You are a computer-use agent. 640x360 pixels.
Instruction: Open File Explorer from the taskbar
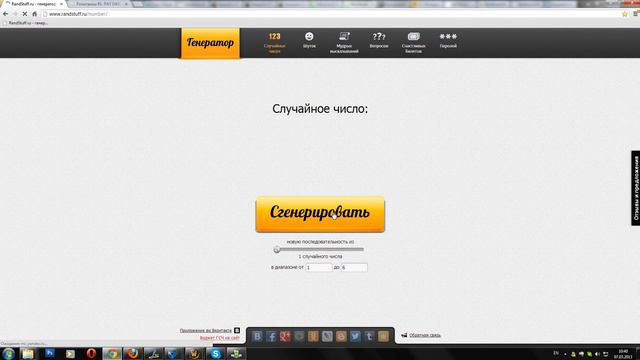(28, 353)
